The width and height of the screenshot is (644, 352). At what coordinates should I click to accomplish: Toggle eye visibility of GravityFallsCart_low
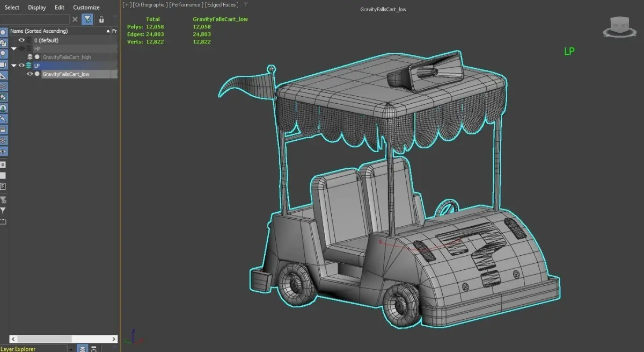tap(30, 74)
